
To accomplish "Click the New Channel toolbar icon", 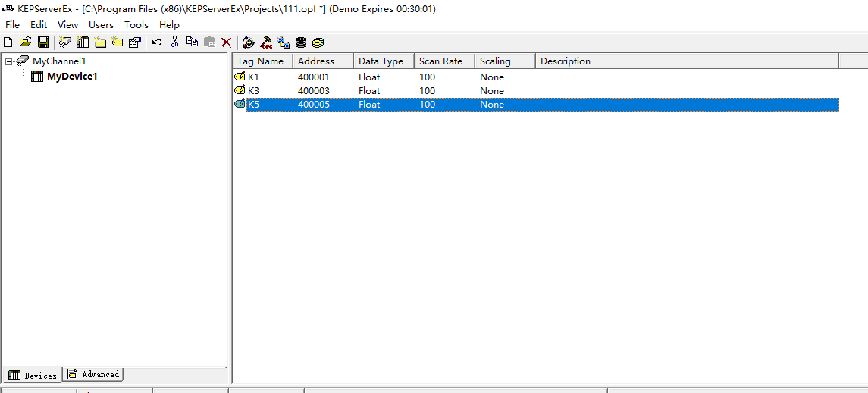I will [x=64, y=42].
